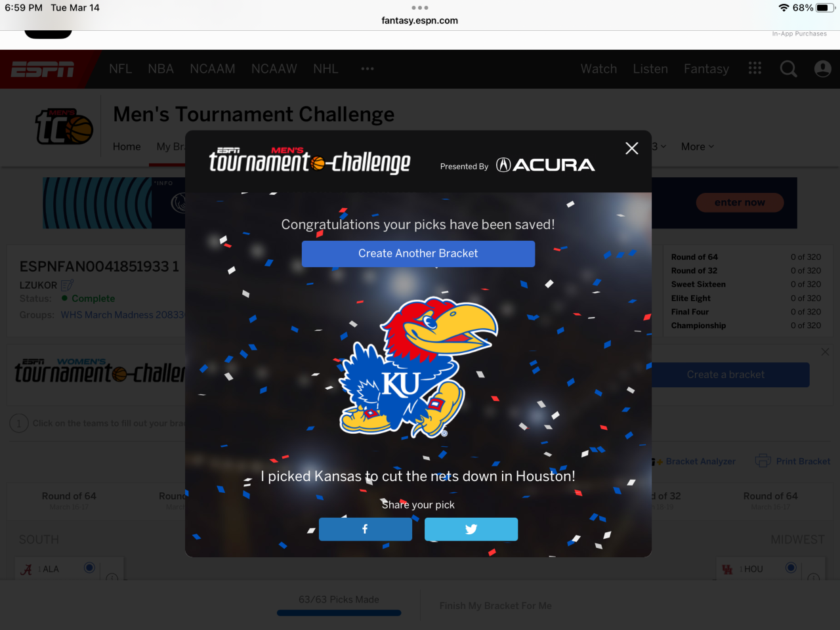Open WHS March Madness group link

pyautogui.click(x=123, y=315)
